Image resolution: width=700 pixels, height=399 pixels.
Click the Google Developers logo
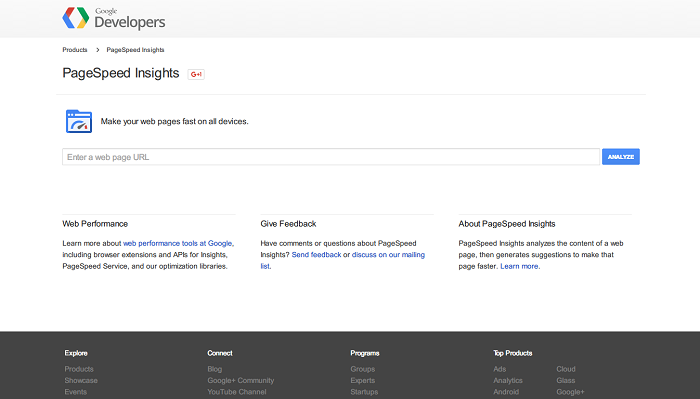coord(114,18)
